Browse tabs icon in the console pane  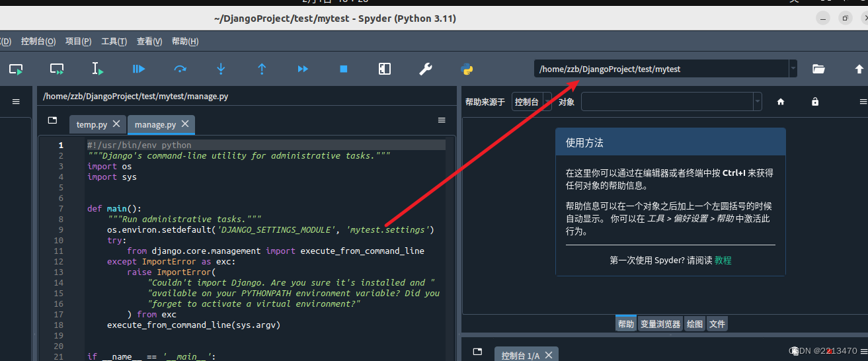click(x=479, y=350)
